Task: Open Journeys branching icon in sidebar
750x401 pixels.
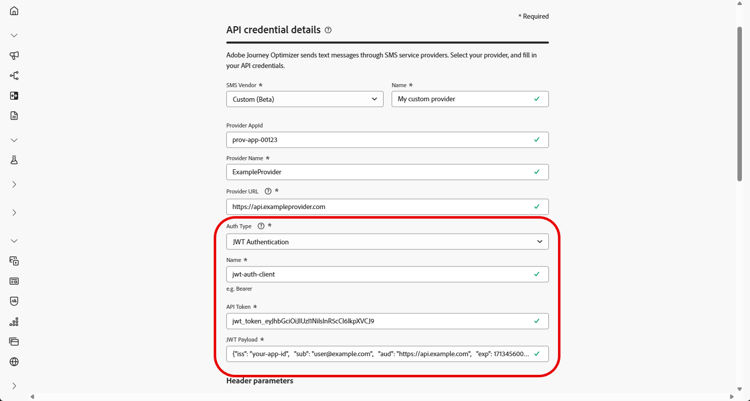Action: [x=14, y=76]
